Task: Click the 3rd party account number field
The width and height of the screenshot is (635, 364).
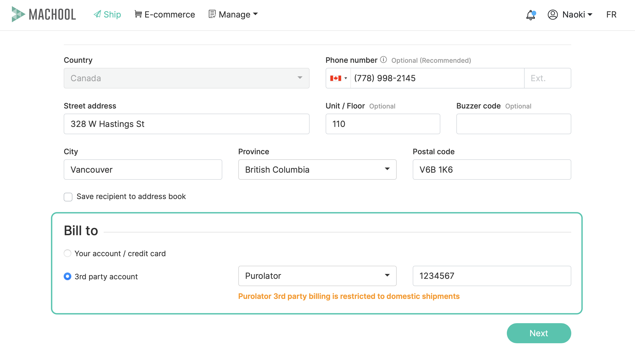Action: (492, 276)
